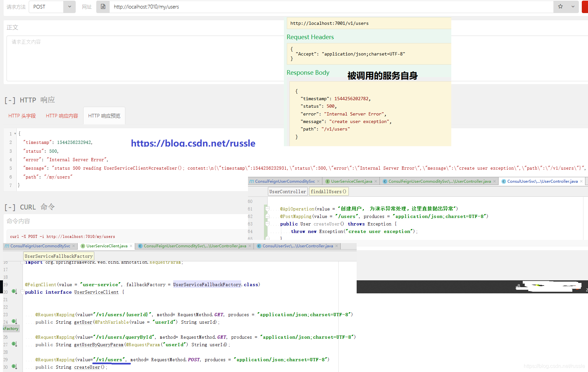The height and width of the screenshot is (372, 588).
Task: Open ConsulFeignUserCommoditySvc tab in the lower editor
Action: click(40, 246)
